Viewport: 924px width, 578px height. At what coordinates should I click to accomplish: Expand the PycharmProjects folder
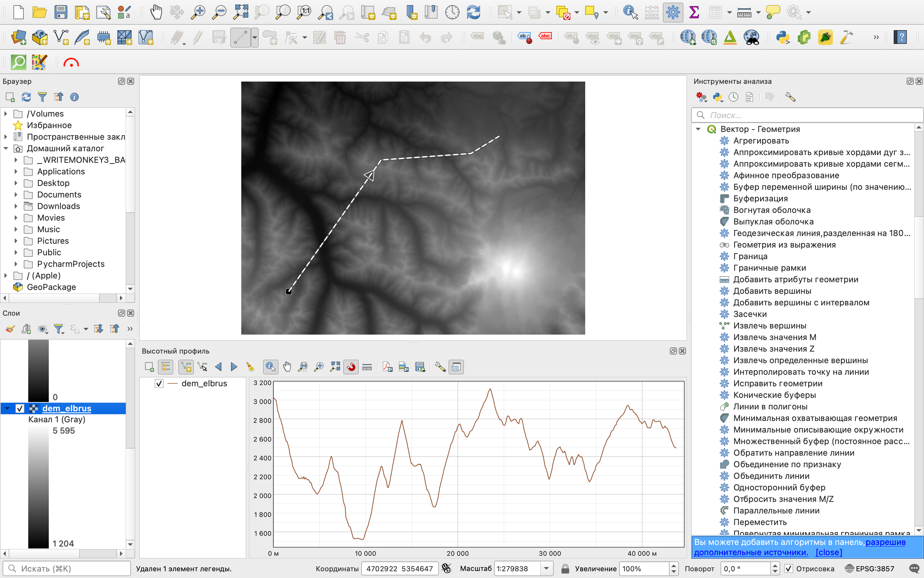click(x=16, y=264)
